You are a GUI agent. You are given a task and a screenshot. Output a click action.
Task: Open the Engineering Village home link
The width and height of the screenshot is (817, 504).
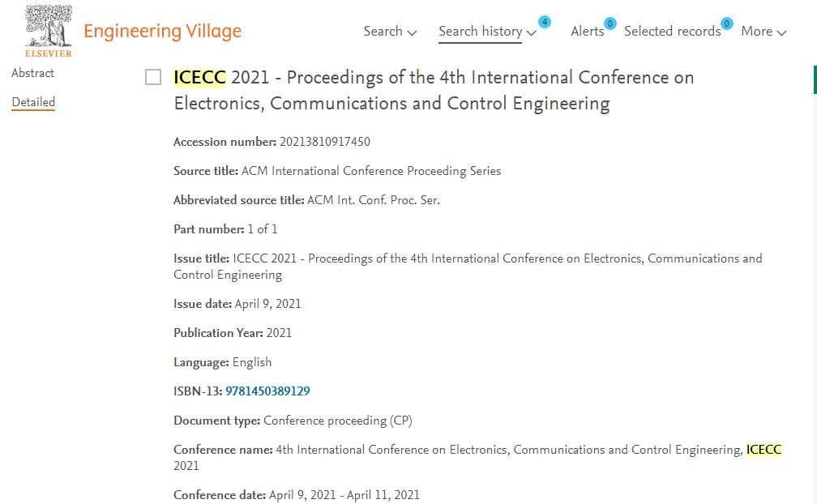pos(163,32)
